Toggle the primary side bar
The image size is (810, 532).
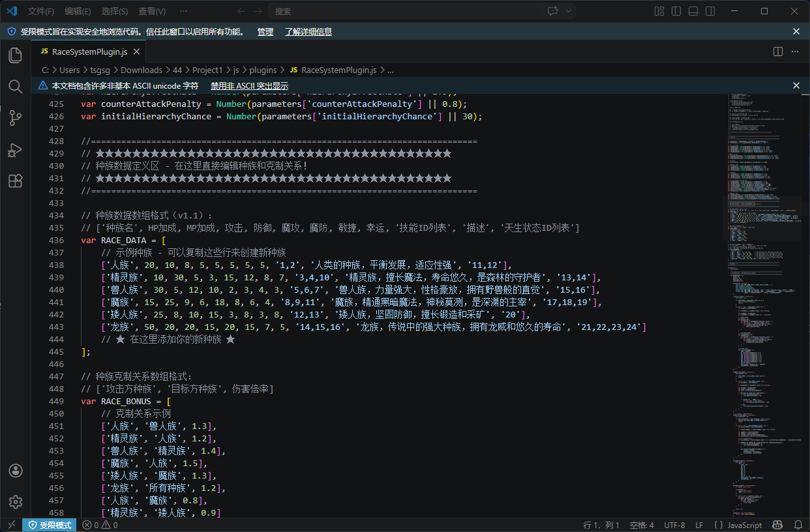point(676,11)
